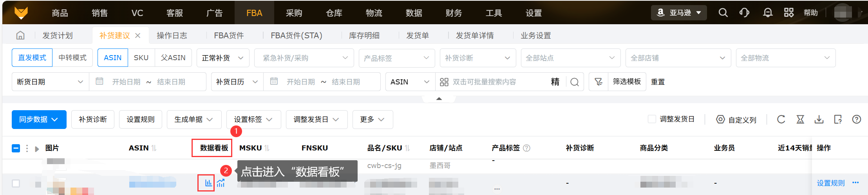Click 筛选模板 button
Viewport: 868px width, 195px height.
coord(627,82)
